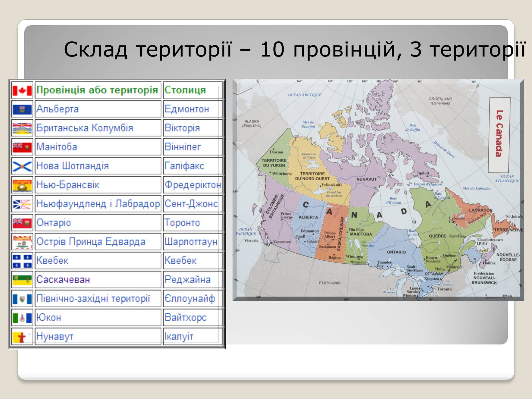Click SASKATCHEWAN label on the map
Viewport: 532px width, 399px height.
click(340, 234)
